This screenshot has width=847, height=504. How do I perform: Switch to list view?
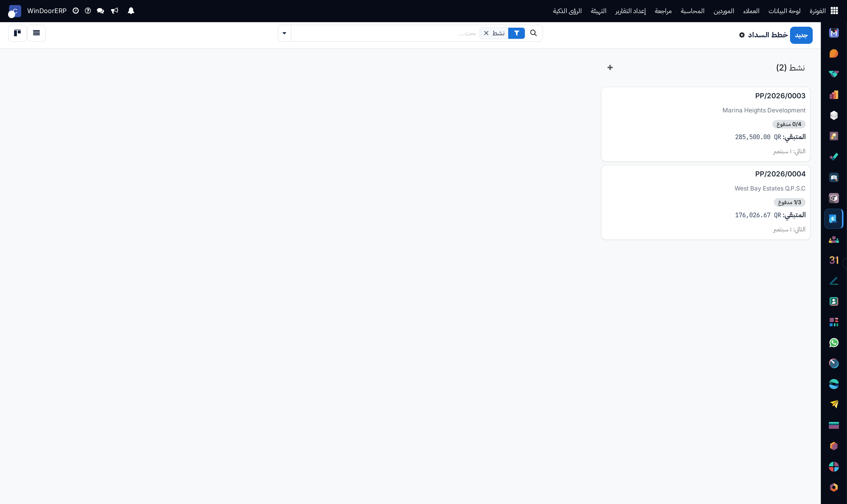pos(36,33)
